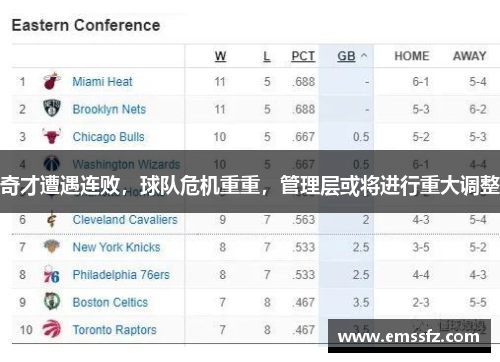This screenshot has width=500, height=362.
Task: Toggle the GB sort arrow
Action: click(364, 56)
